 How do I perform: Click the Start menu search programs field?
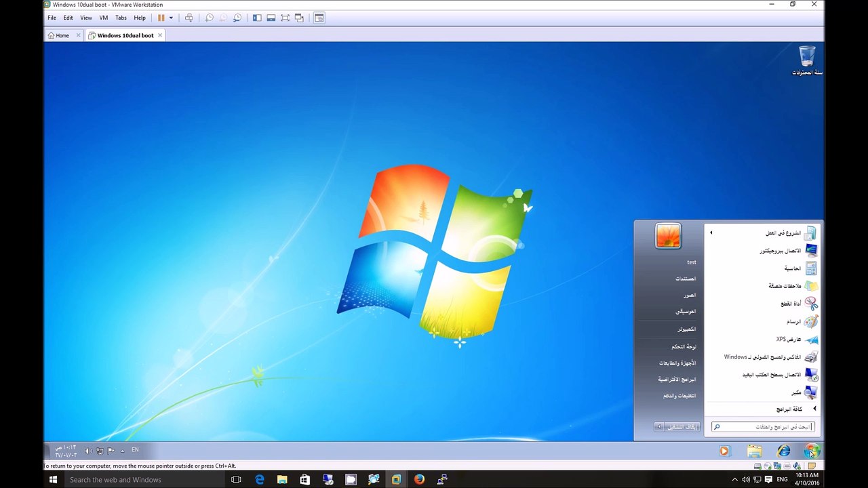point(762,427)
